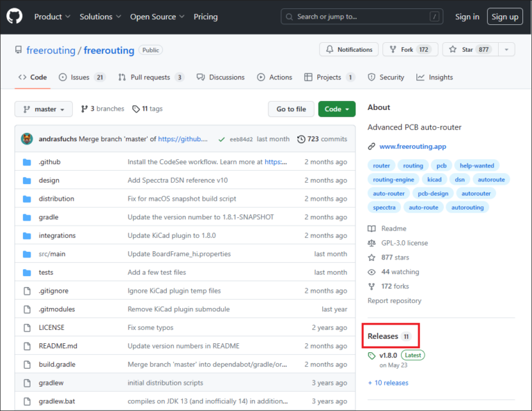The height and width of the screenshot is (411, 532).
Task: Click the commit history clock icon
Action: (x=301, y=139)
